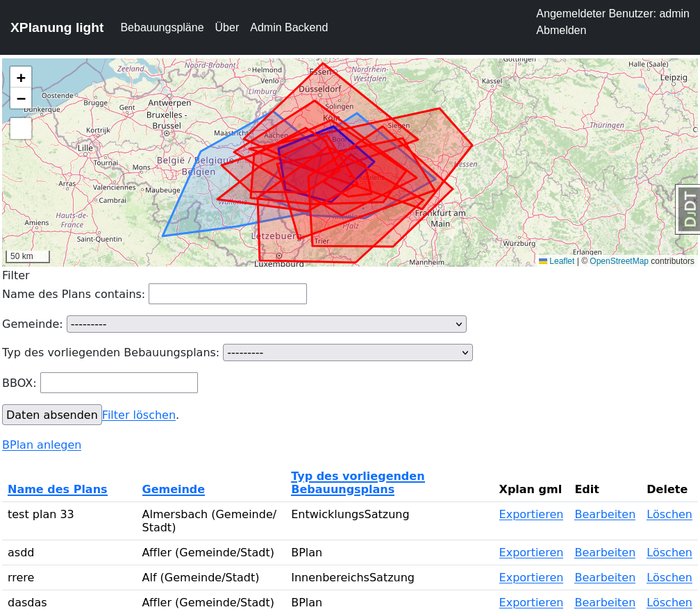
Task: Click the 'rrere' plan name cell
Action: 21,578
